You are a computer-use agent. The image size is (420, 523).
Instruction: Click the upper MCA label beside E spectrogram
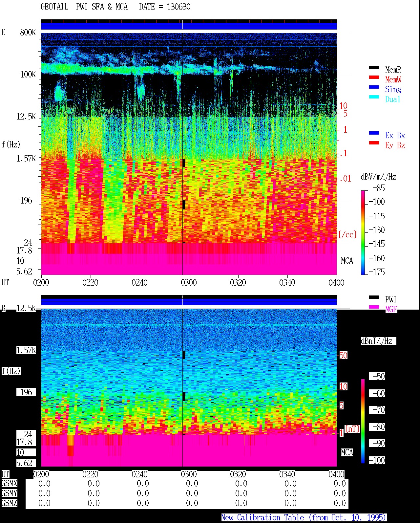click(347, 261)
